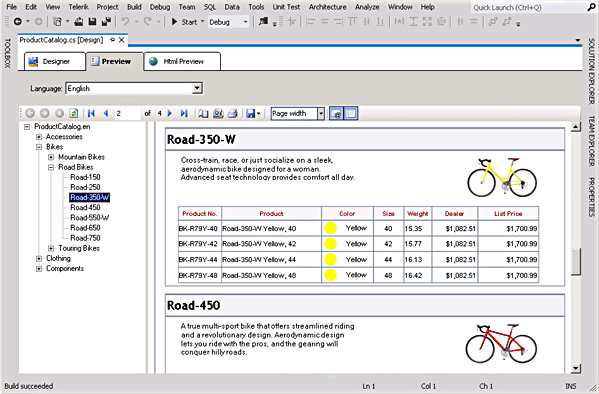The width and height of the screenshot is (599, 394).
Task: Collapse the Bikes tree node
Action: pyautogui.click(x=39, y=147)
